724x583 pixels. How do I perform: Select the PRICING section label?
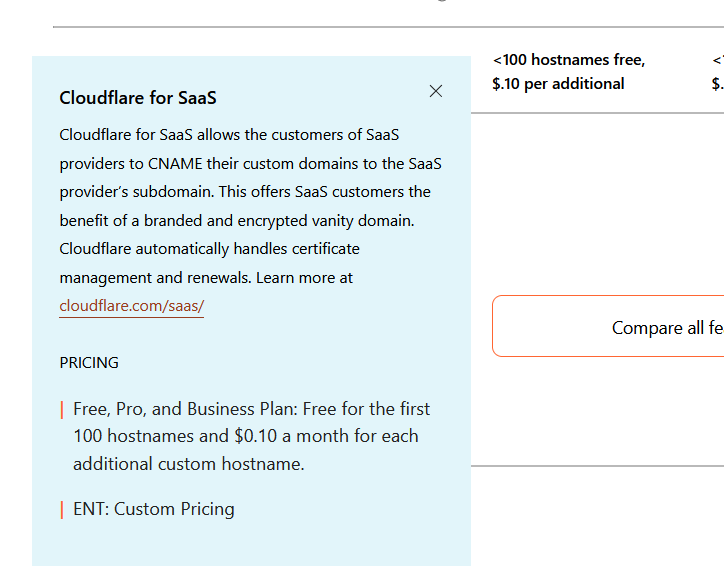click(89, 362)
